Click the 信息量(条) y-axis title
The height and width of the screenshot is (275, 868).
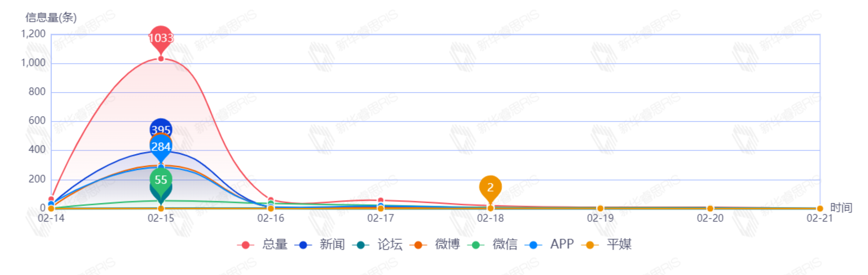(51, 17)
